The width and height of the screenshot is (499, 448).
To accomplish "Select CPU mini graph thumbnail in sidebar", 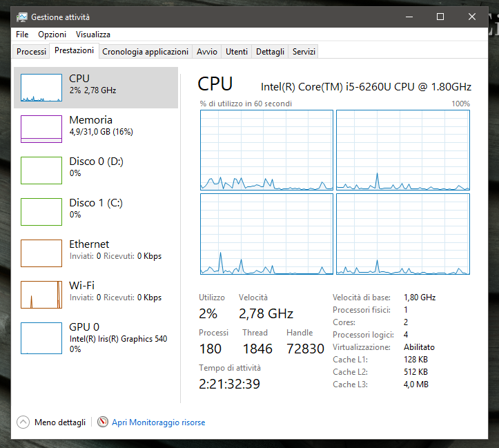I will (x=41, y=88).
